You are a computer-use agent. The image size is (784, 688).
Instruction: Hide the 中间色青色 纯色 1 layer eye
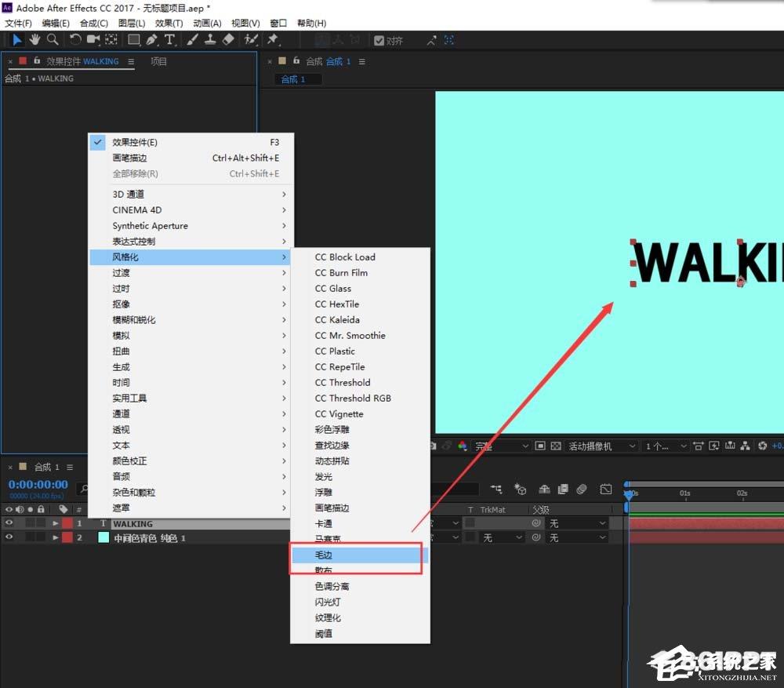9,537
